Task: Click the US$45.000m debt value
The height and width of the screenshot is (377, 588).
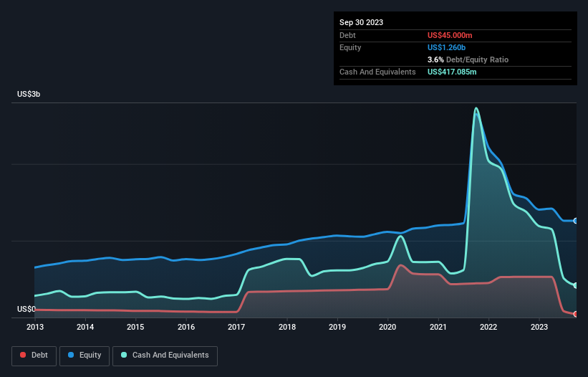Action: coord(450,35)
